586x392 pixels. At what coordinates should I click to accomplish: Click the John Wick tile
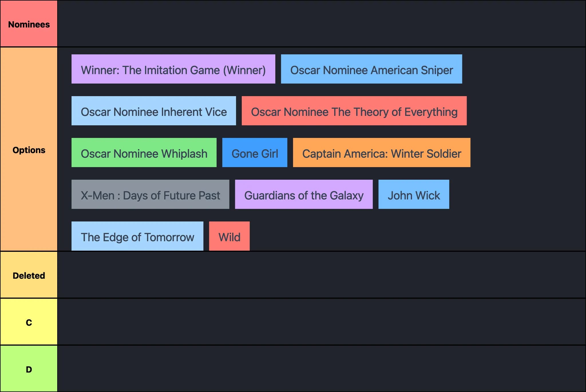(414, 195)
